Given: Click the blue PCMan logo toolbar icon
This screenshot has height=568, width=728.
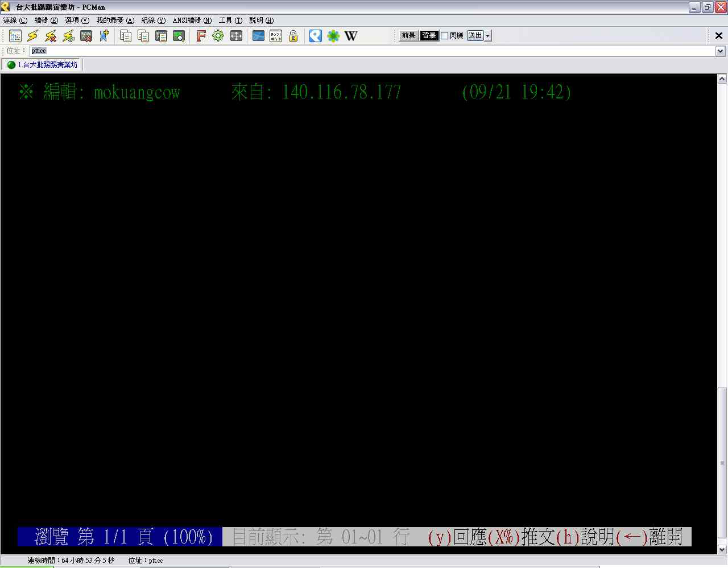Looking at the screenshot, I should coord(316,36).
